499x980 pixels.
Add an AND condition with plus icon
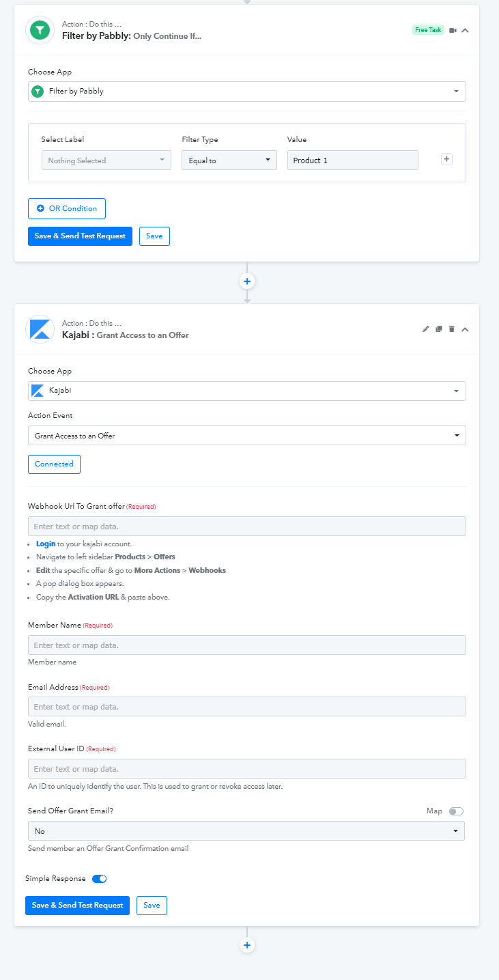(446, 159)
